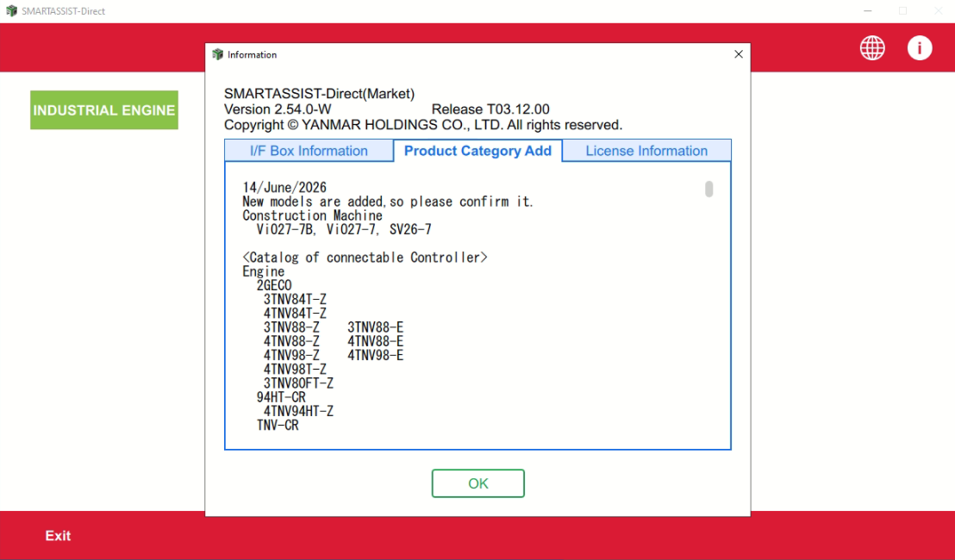This screenshot has height=560, width=955.
Task: Minimize the SMARTASSIST-Direct window
Action: tap(868, 11)
